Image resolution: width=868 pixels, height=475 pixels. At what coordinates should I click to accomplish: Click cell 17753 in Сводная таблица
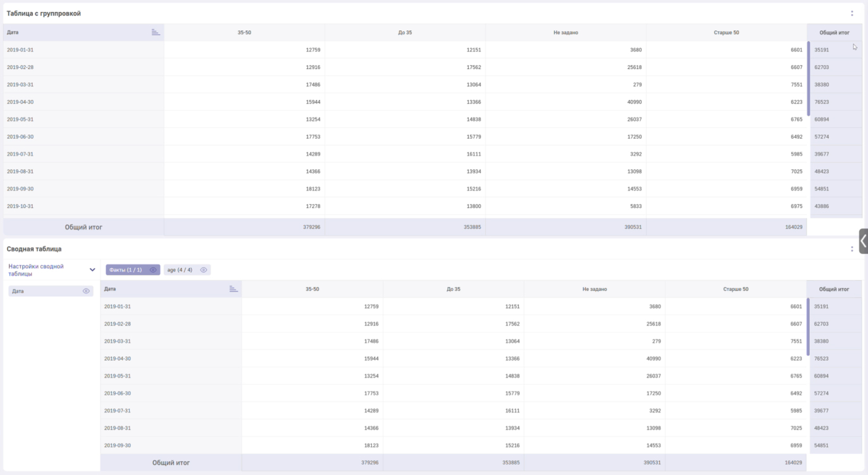pos(313,393)
